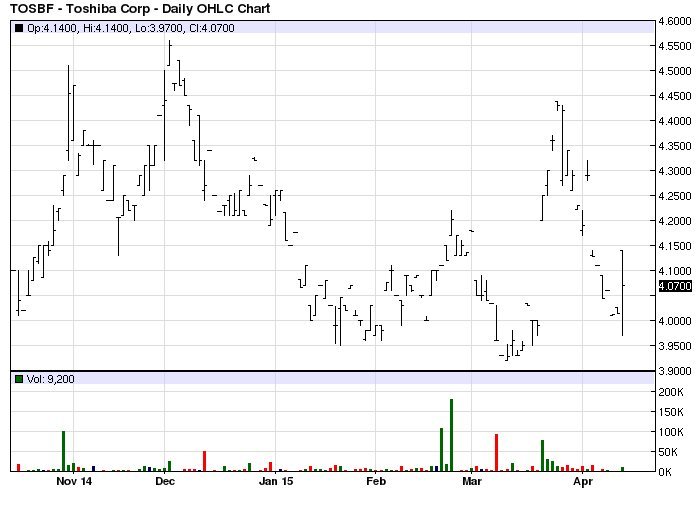Viewport: 700px width, 512px height.
Task: Click the 4.3500 price axis label
Action: 675,146
